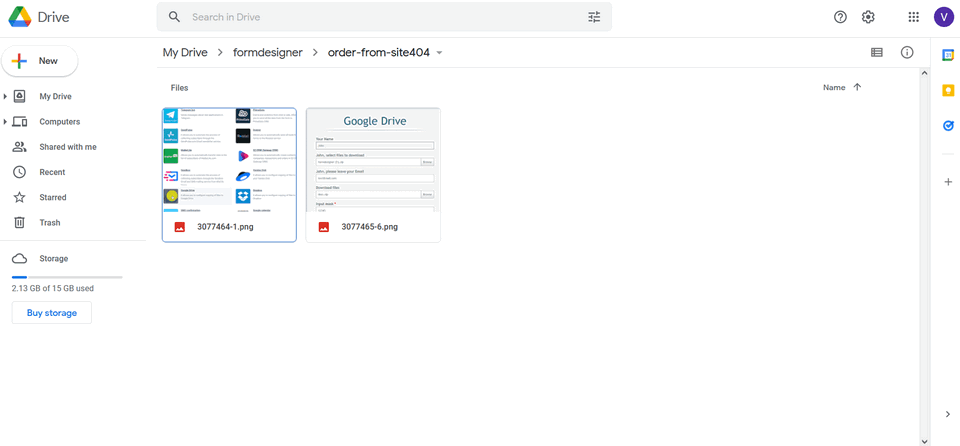Open Settings gear icon
The width and height of the screenshot is (960, 446).
pos(868,17)
